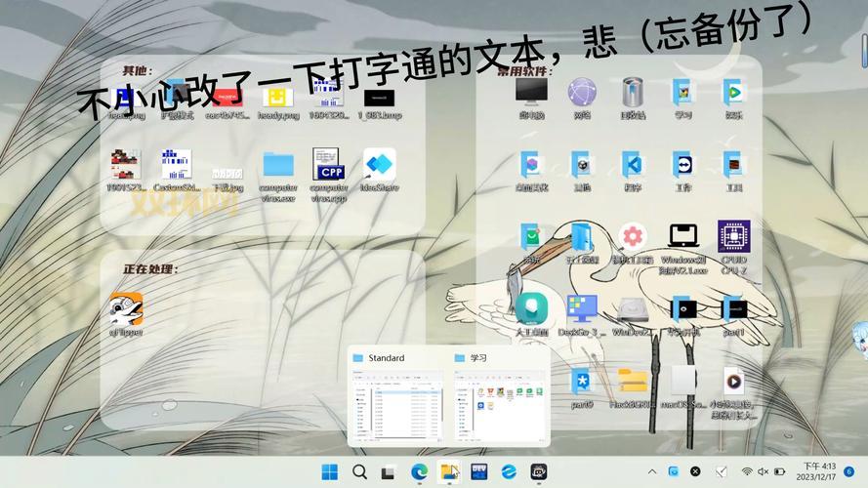868x488 pixels.
Task: Open the part1 folder icon
Action: [x=734, y=308]
